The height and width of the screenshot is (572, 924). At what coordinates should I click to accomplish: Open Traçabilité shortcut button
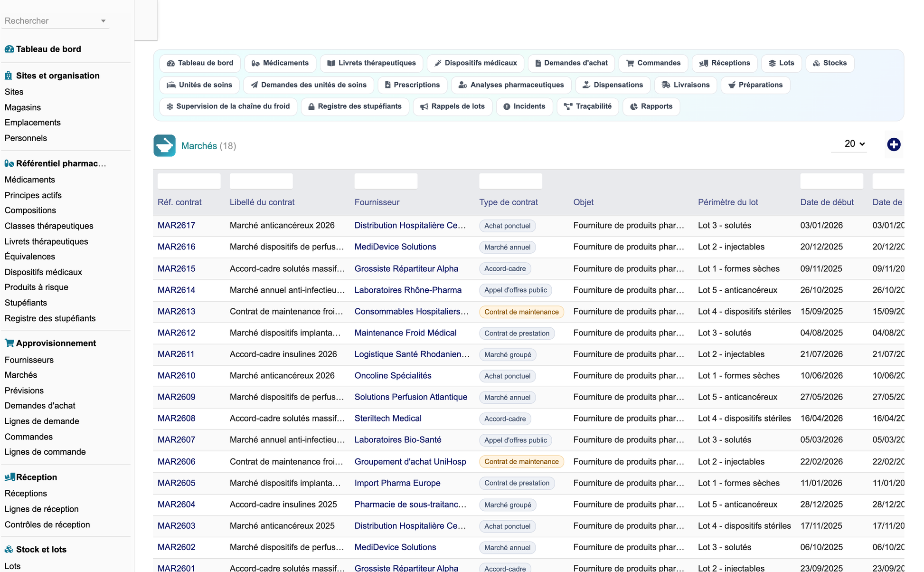588,106
